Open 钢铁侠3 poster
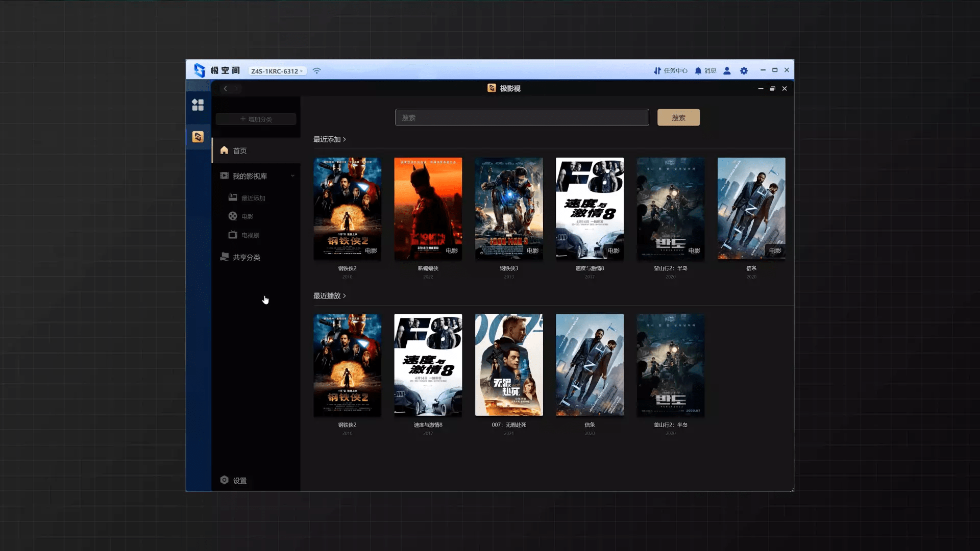Viewport: 980px width, 551px height. click(x=509, y=209)
